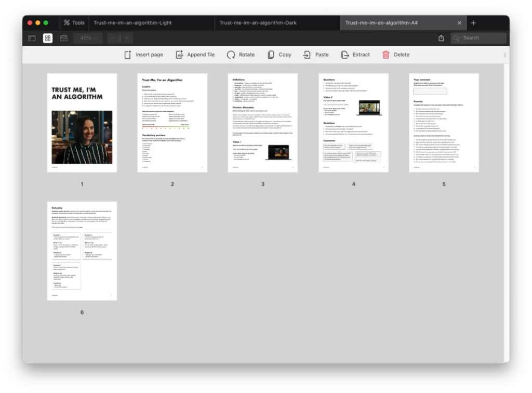Extract pages using the Extract icon
532x393 pixels.
(356, 54)
